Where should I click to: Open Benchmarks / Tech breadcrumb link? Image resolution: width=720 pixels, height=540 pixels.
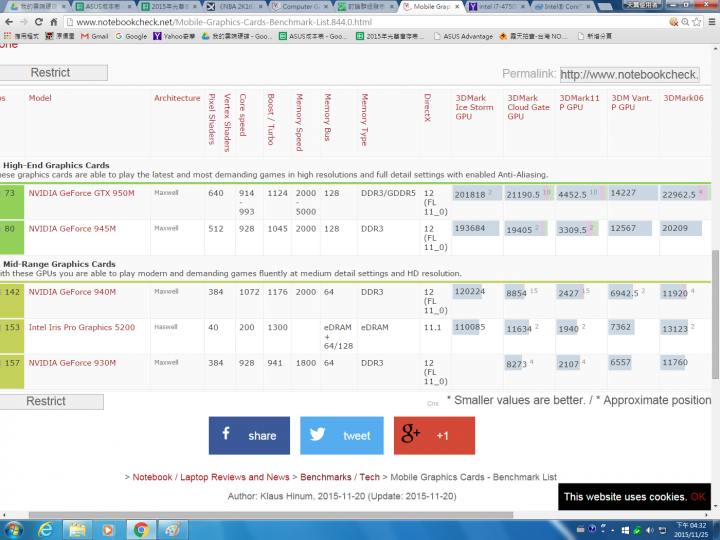tap(340, 477)
